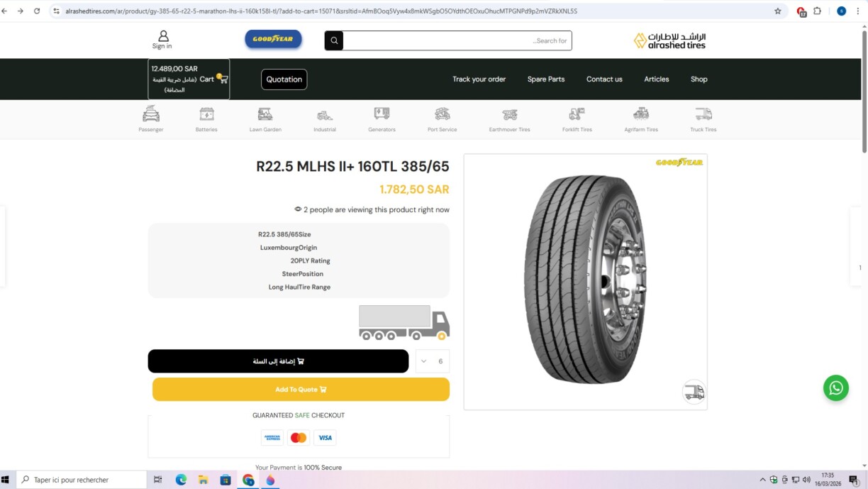This screenshot has height=489, width=868.
Task: Open the WhatsApp chat widget
Action: coord(835,388)
